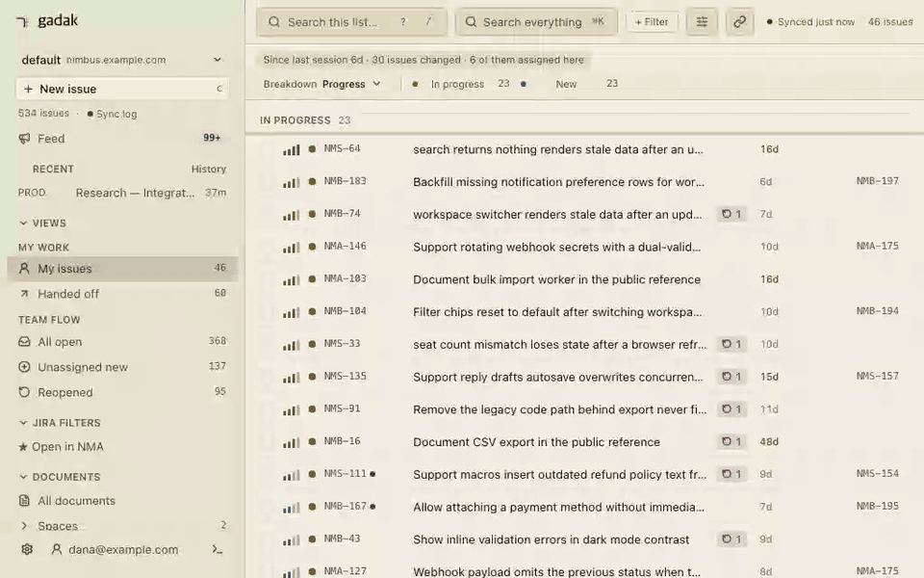The width and height of the screenshot is (924, 578).
Task: Click issue key NMB-167
Action: pyautogui.click(x=346, y=506)
